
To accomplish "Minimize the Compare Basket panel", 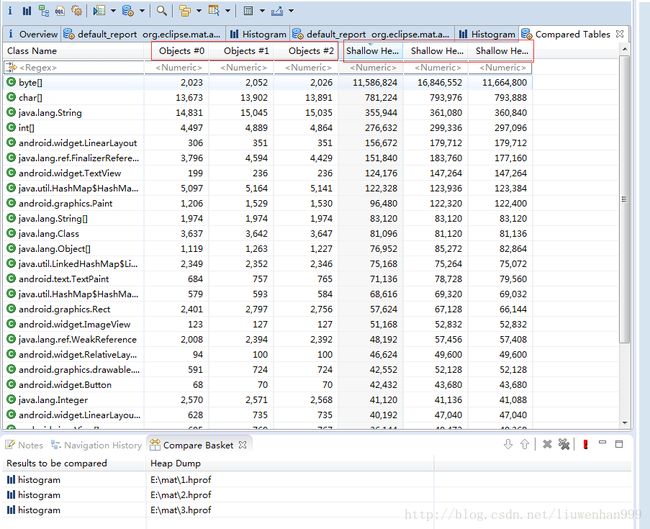I will coord(602,443).
